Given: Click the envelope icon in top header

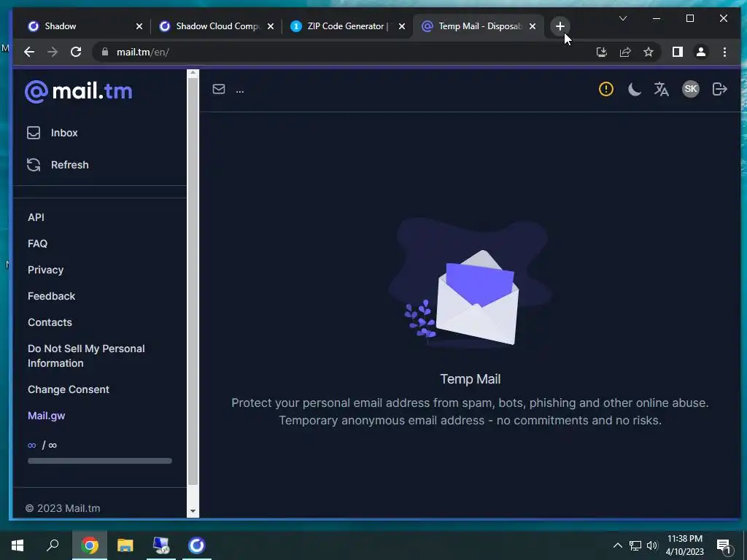Looking at the screenshot, I should [219, 89].
